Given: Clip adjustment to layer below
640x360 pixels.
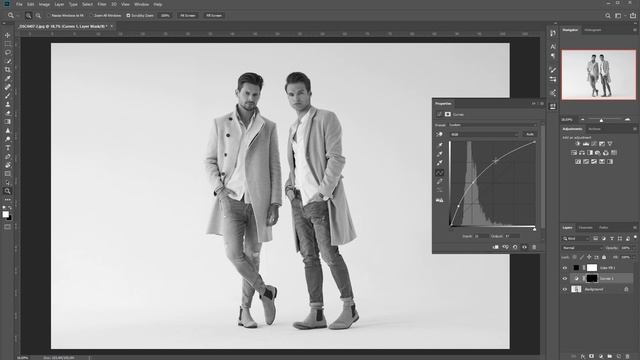Looking at the screenshot, I should click(496, 247).
